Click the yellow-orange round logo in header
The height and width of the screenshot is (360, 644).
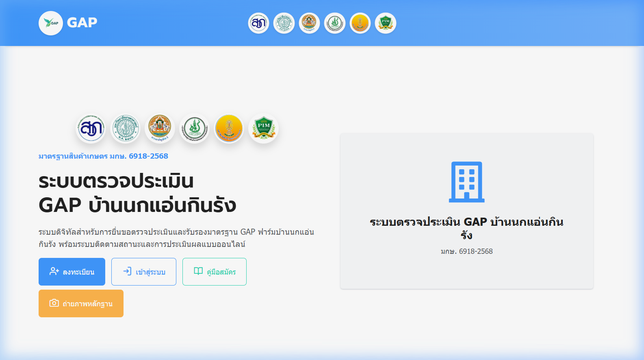click(x=360, y=23)
